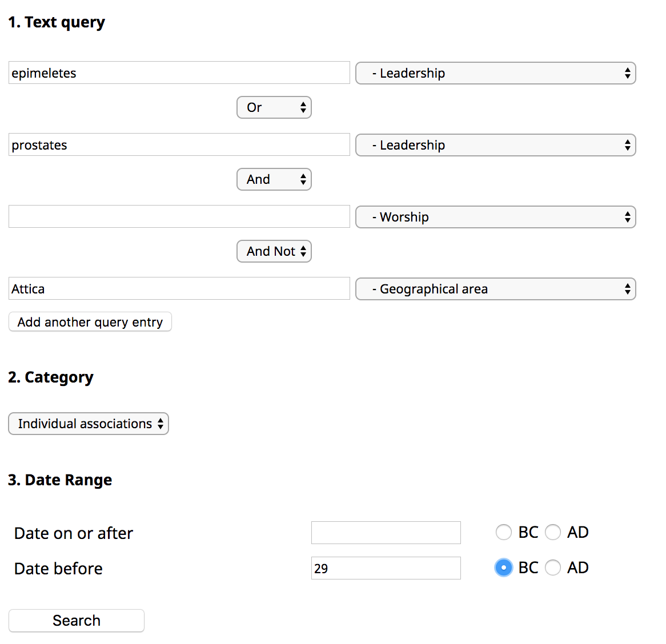Click the Attica text input

(179, 289)
